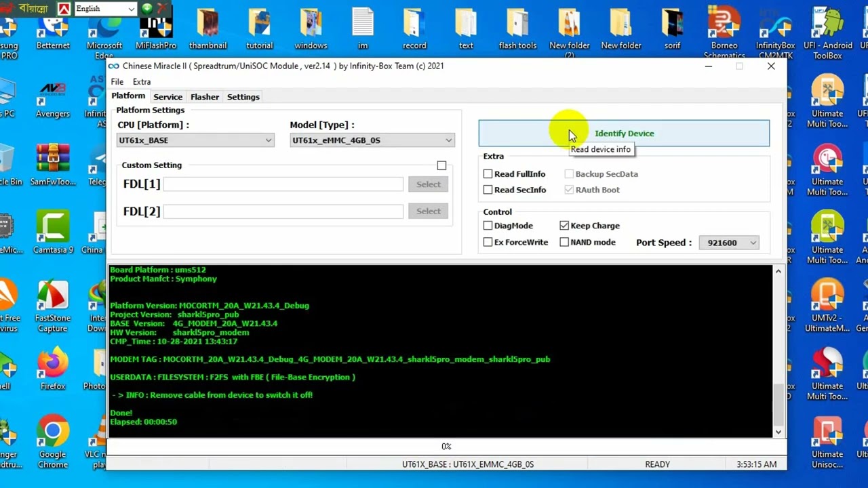Image resolution: width=868 pixels, height=488 pixels.
Task: Click the FDL[1] path input field
Action: coord(283,184)
